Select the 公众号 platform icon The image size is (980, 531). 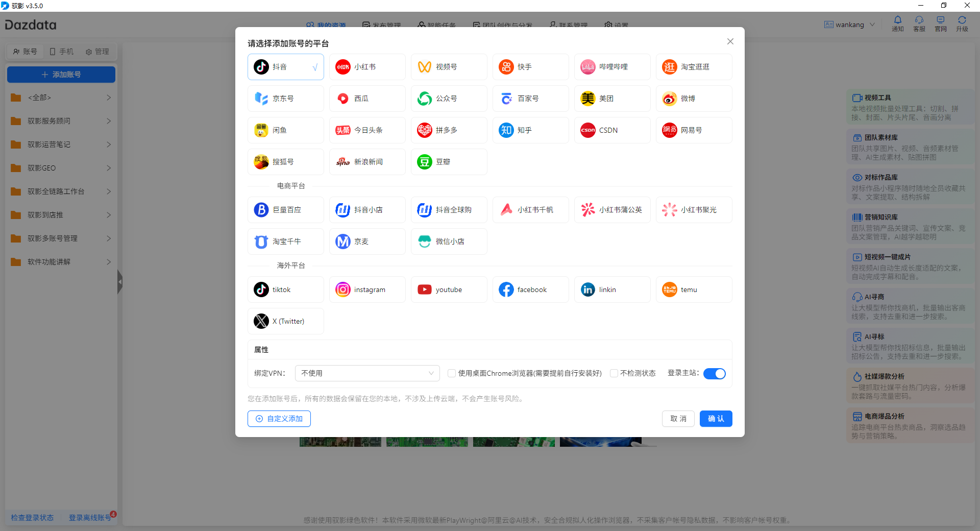click(x=425, y=99)
